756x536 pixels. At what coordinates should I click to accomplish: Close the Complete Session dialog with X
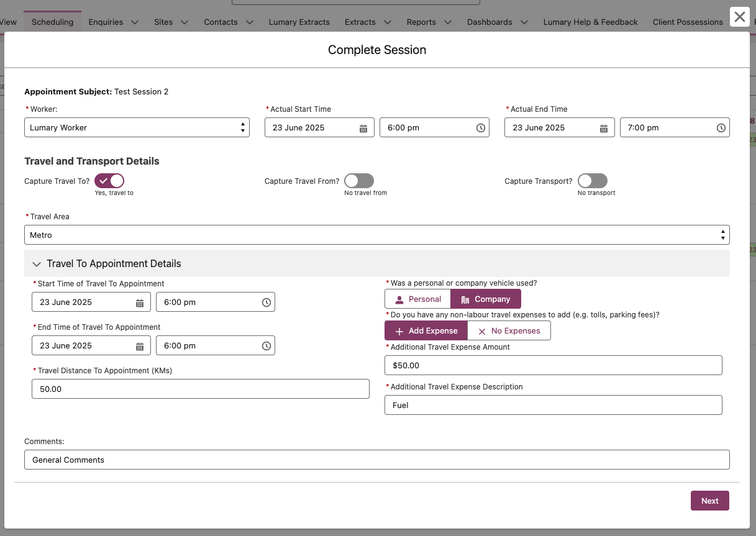[739, 17]
